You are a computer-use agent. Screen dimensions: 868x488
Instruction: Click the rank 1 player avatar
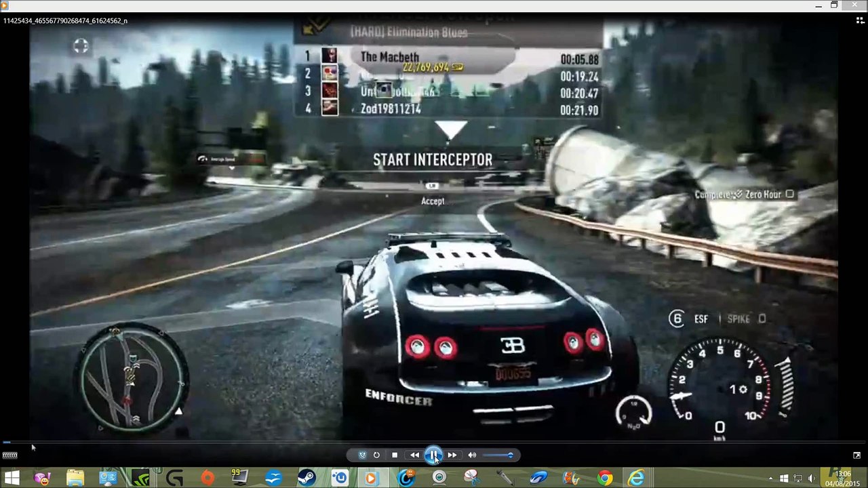point(330,56)
